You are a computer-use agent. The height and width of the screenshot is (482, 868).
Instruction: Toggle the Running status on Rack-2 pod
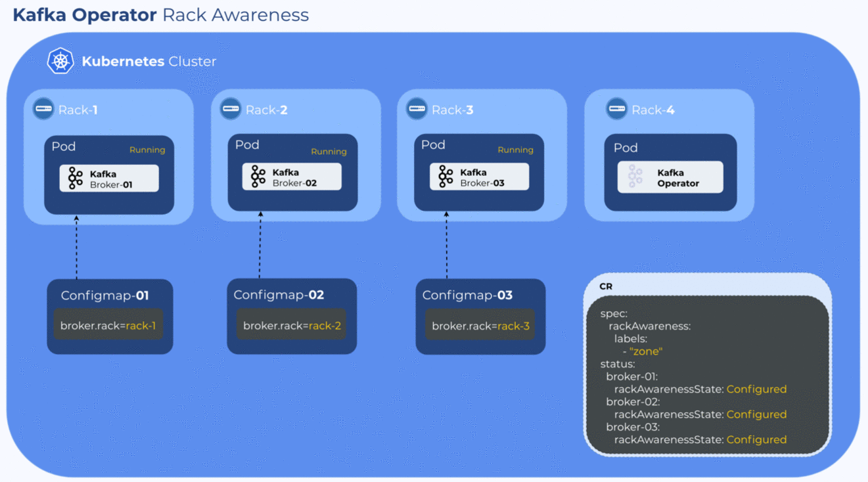click(x=329, y=151)
